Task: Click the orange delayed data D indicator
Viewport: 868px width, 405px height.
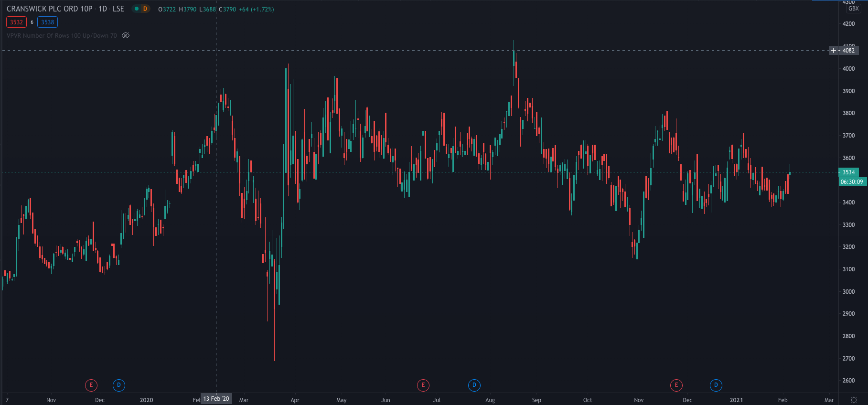Action: click(145, 9)
